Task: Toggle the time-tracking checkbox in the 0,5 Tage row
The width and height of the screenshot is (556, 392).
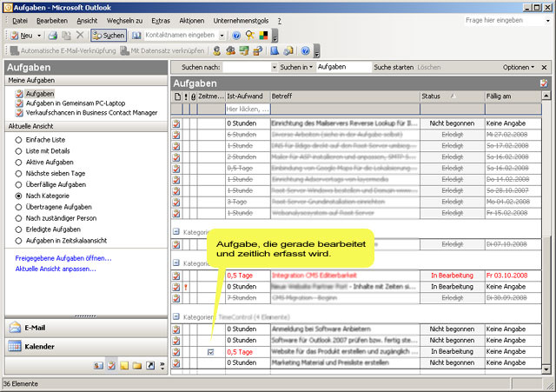Action: (x=211, y=352)
